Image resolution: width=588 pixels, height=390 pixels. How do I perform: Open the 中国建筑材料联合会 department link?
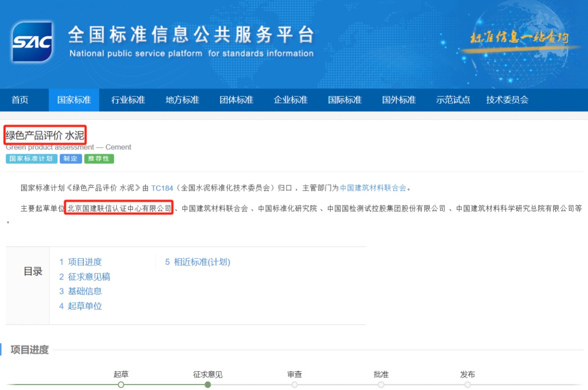pyautogui.click(x=373, y=188)
